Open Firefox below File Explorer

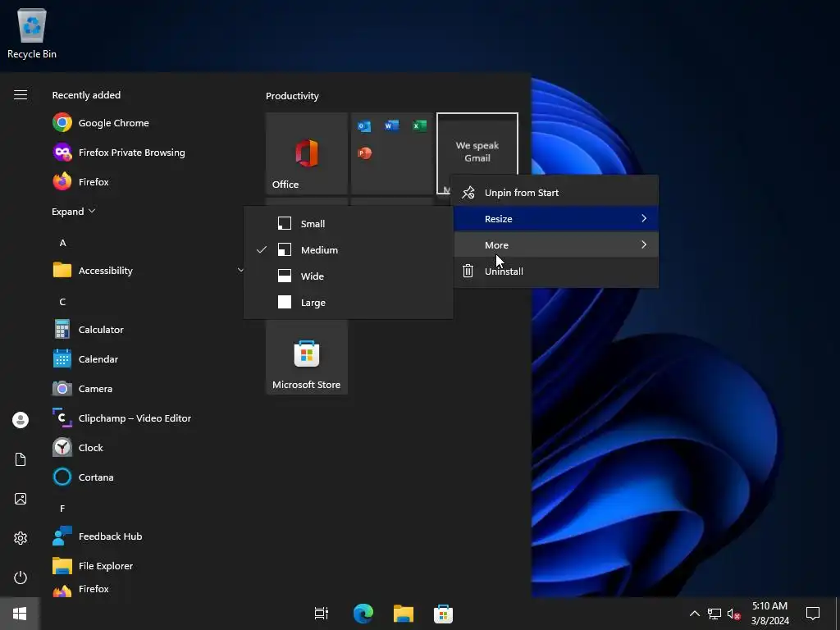click(80, 589)
